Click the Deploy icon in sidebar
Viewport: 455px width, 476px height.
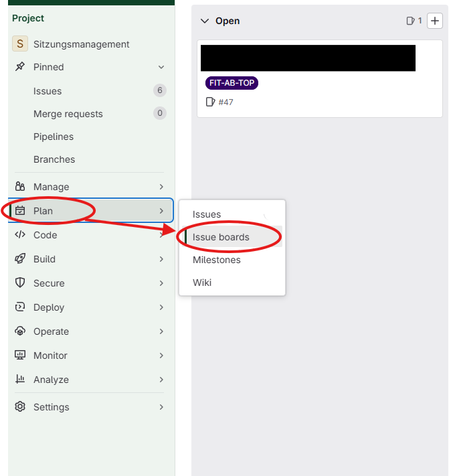(20, 307)
